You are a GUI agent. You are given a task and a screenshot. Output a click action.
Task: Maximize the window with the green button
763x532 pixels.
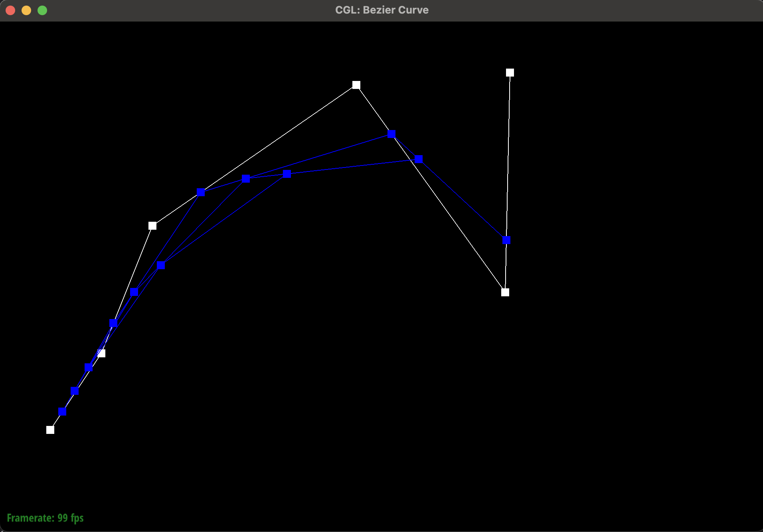[42, 10]
